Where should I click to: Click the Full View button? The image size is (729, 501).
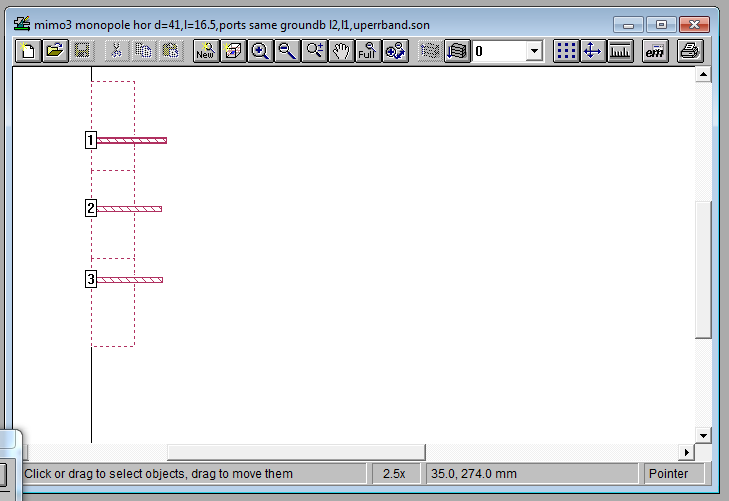pyautogui.click(x=368, y=51)
